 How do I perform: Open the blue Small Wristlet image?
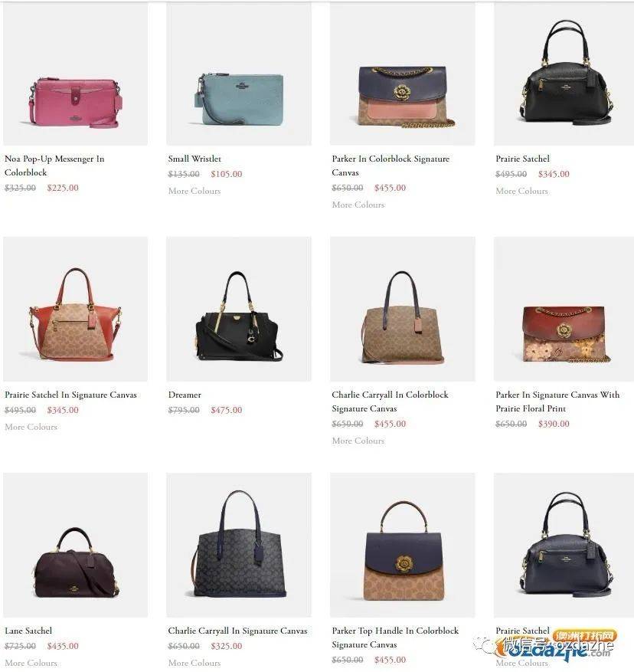pyautogui.click(x=239, y=74)
